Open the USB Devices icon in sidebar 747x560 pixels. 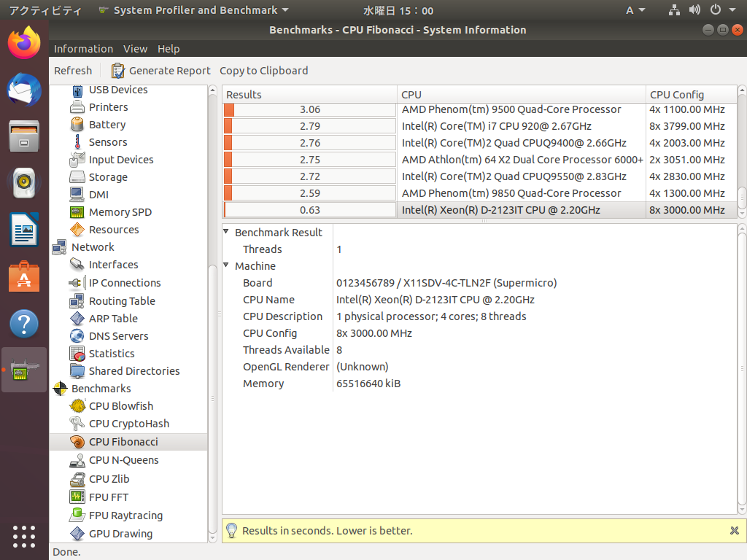click(77, 90)
